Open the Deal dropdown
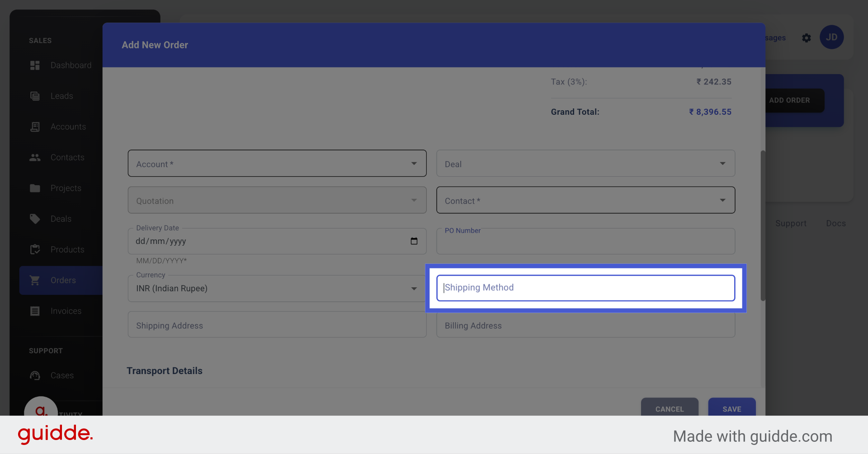This screenshot has width=868, height=454. [x=723, y=163]
